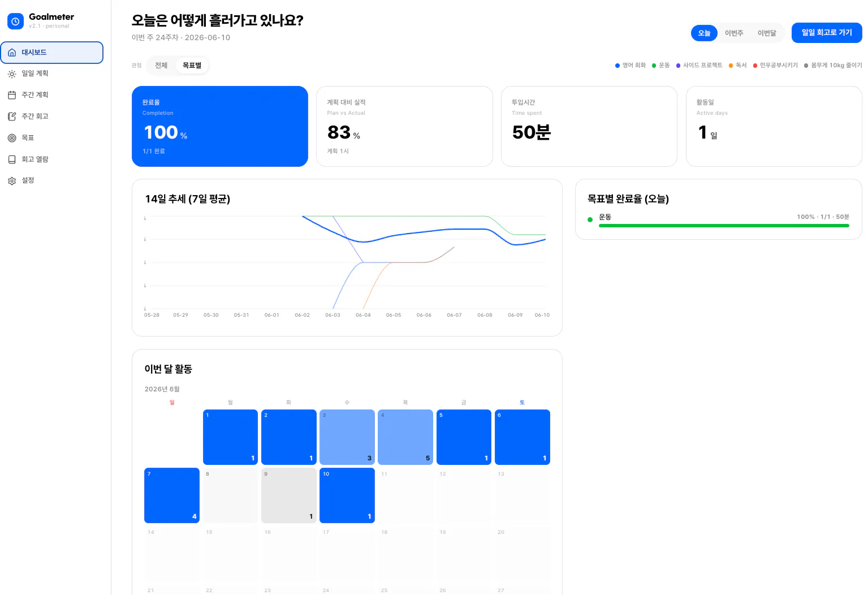Screen dimensions: 868x595
Task: Click the blue 영어 회화 legend dot
Action: pyautogui.click(x=617, y=66)
